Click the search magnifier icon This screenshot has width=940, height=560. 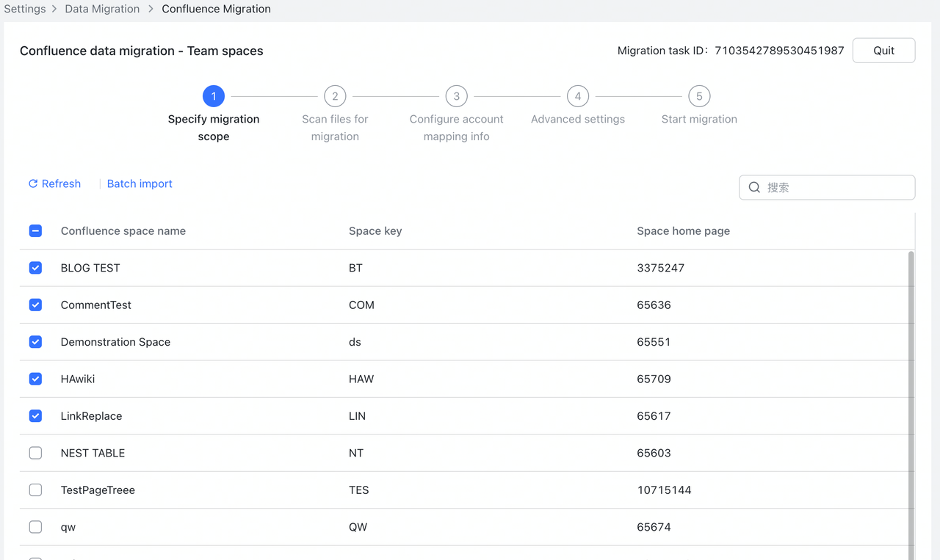(754, 187)
